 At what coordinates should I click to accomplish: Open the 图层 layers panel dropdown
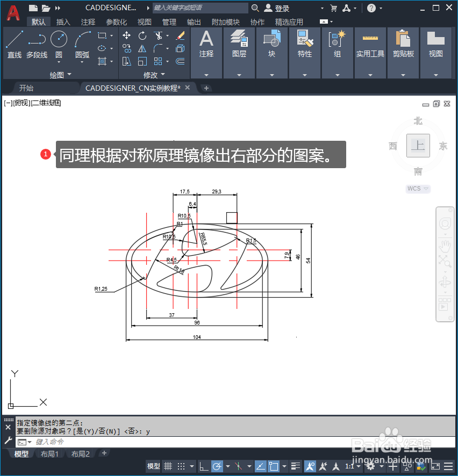pyautogui.click(x=239, y=75)
